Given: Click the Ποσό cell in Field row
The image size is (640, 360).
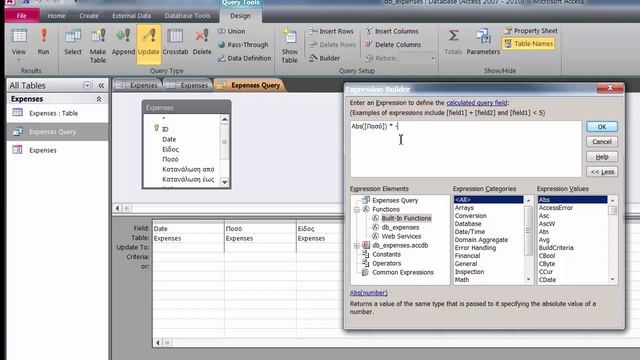Looking at the screenshot, I should 260,229.
